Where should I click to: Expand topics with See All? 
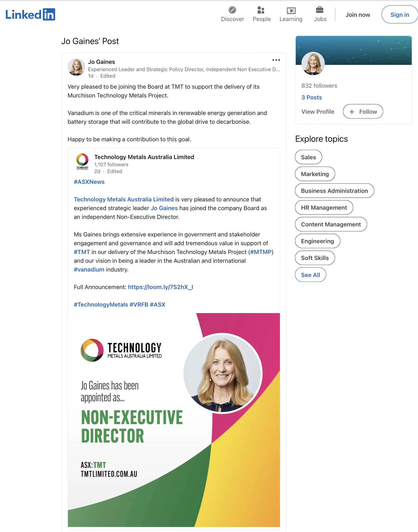point(310,275)
